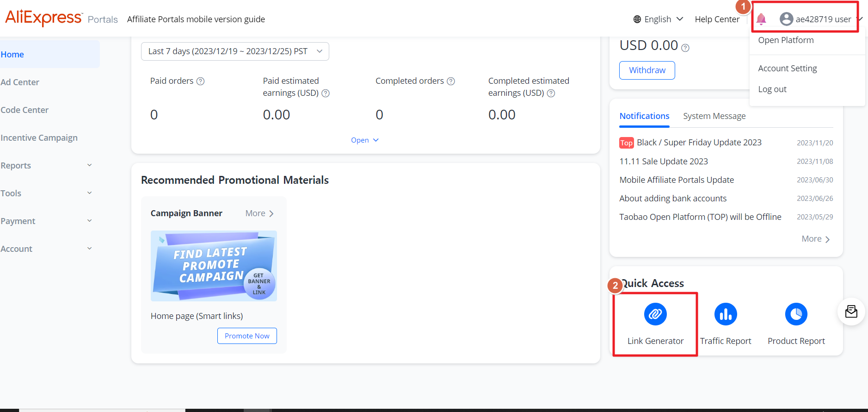The height and width of the screenshot is (412, 868).
Task: Click the help icon beside Completed orders
Action: point(451,81)
